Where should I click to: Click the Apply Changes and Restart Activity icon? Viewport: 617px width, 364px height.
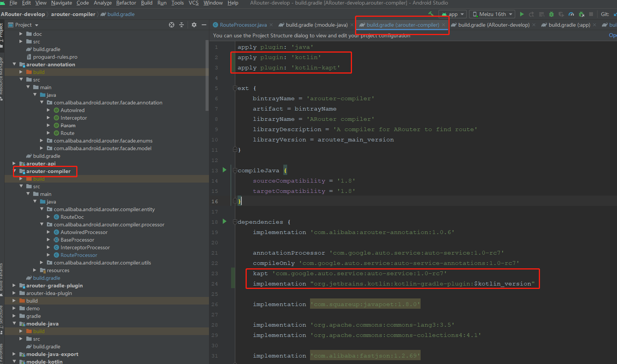[531, 14]
